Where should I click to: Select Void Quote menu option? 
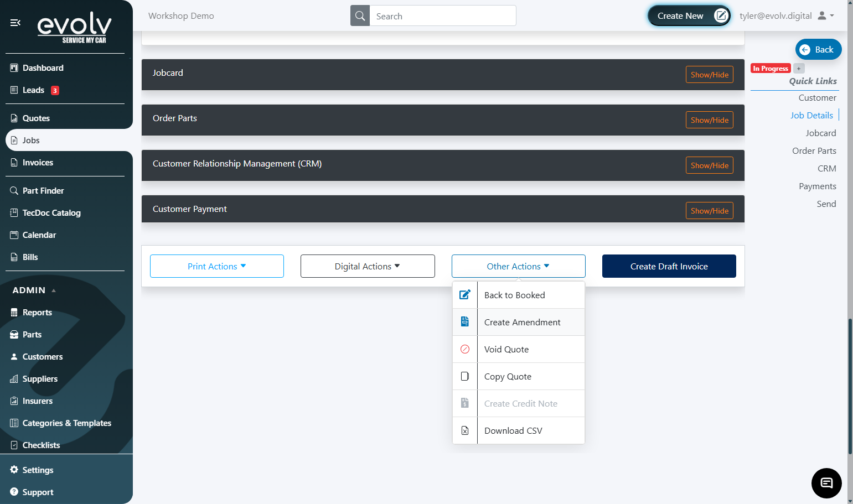(x=519, y=349)
